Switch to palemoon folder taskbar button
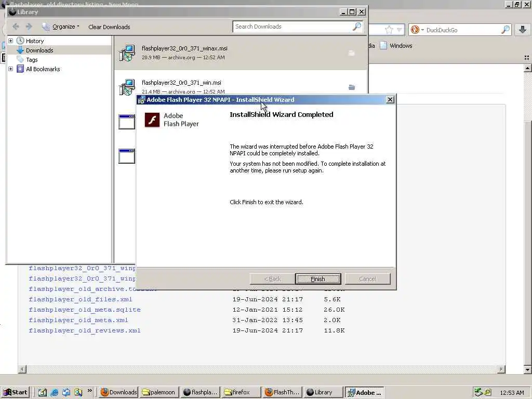 (x=158, y=392)
